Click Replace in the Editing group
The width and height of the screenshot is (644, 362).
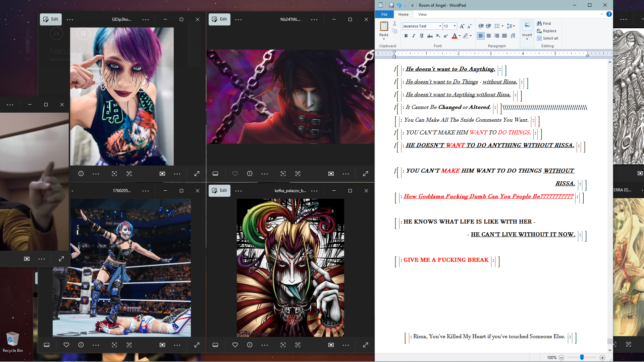click(x=547, y=31)
